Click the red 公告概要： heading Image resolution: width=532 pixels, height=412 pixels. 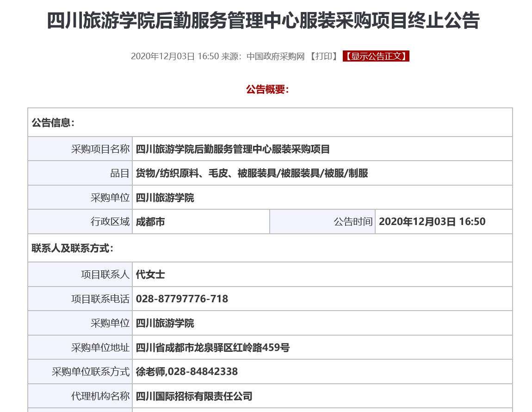click(x=267, y=90)
